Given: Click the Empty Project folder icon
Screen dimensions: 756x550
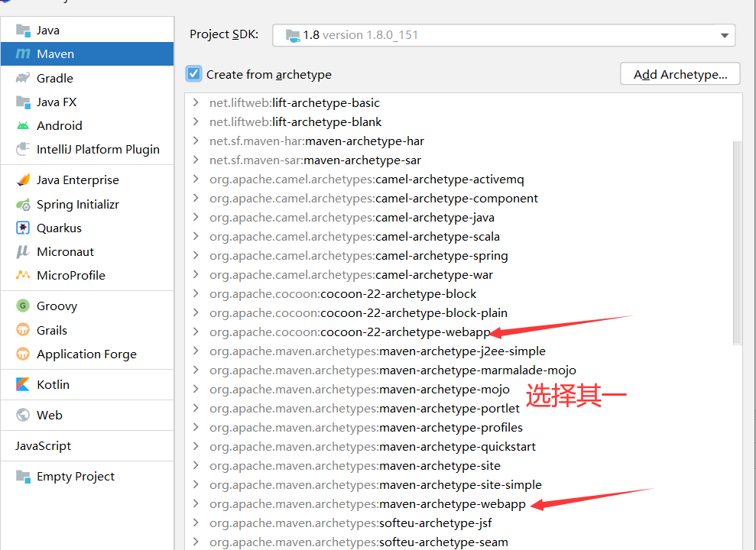Looking at the screenshot, I should [x=23, y=477].
